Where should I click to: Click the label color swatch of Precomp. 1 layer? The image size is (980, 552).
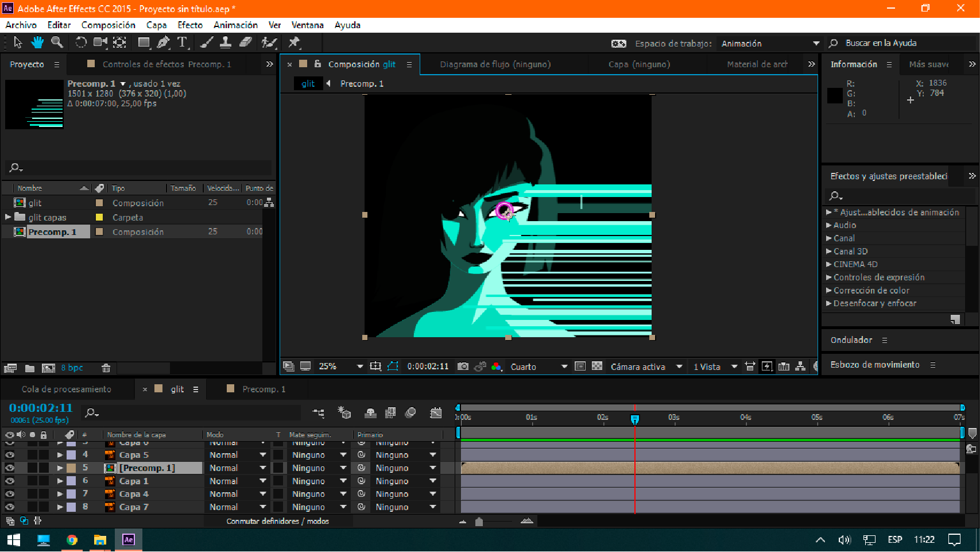[x=71, y=468]
